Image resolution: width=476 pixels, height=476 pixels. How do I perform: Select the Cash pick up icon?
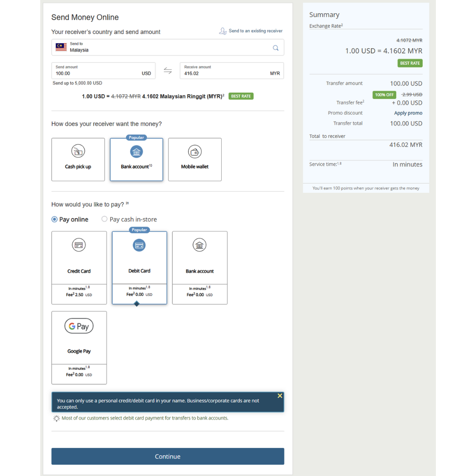click(x=78, y=151)
